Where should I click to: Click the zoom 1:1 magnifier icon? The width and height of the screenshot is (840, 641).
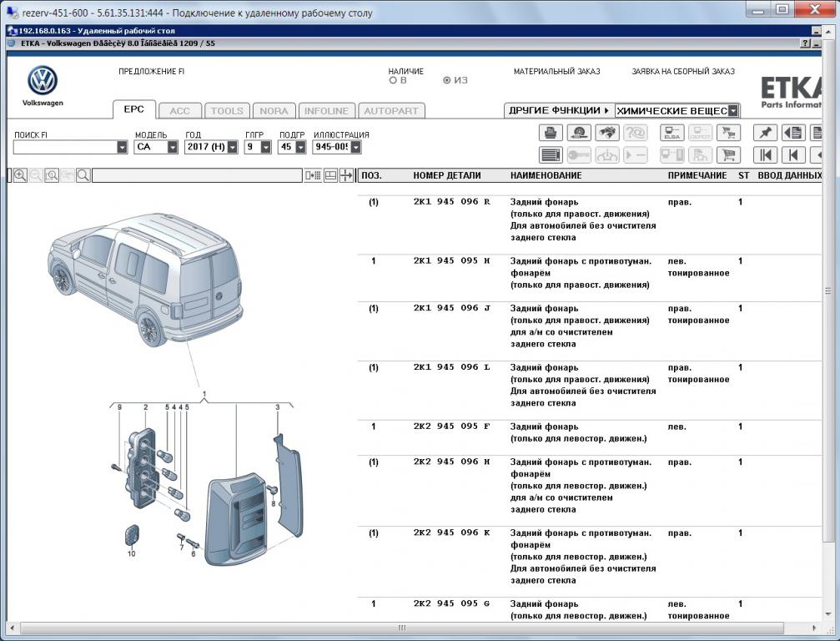pos(52,175)
